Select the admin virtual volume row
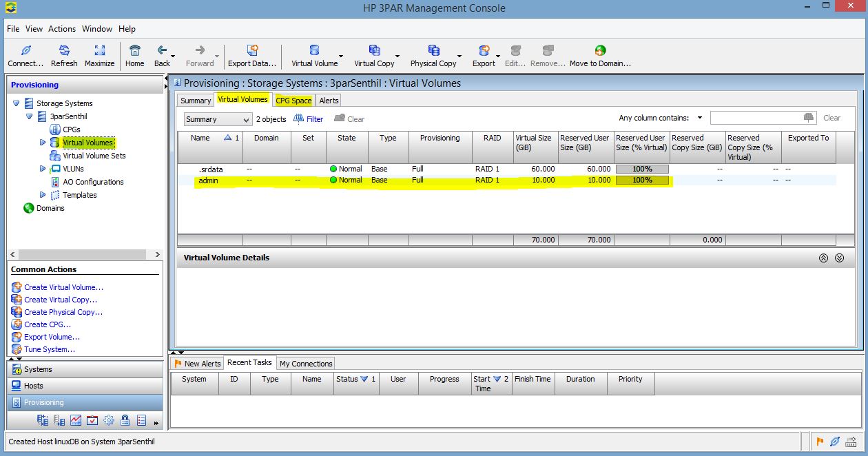Viewport: 868px width, 456px height. point(207,180)
